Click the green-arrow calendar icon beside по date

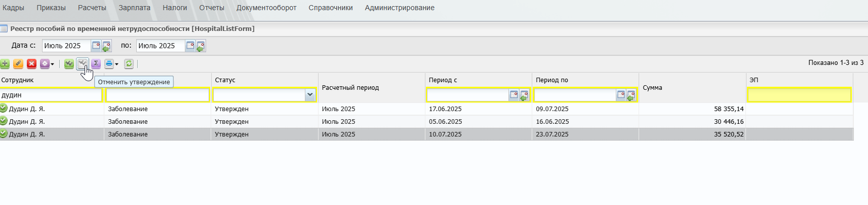pyautogui.click(x=201, y=46)
